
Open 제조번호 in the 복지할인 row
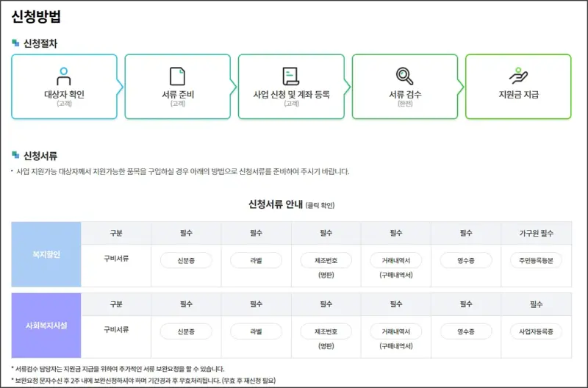(326, 261)
